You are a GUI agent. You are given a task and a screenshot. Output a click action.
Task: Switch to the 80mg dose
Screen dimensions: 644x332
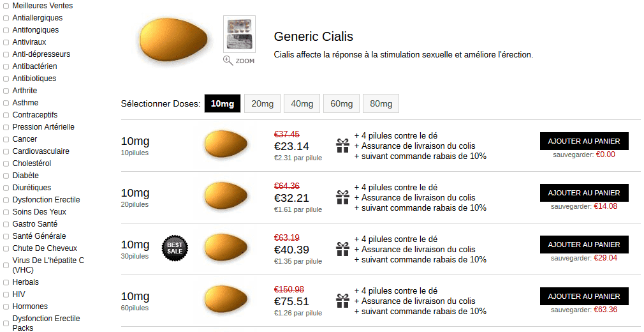click(x=381, y=103)
